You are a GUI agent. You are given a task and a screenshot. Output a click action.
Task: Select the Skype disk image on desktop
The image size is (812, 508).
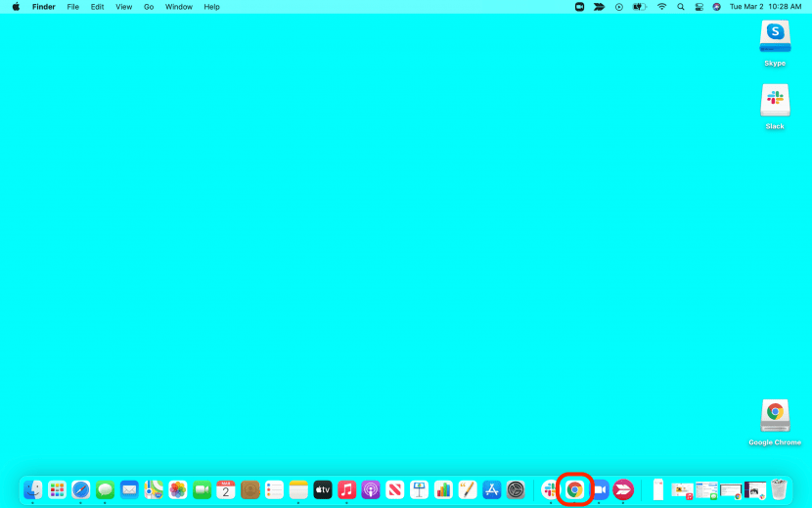[775, 37]
